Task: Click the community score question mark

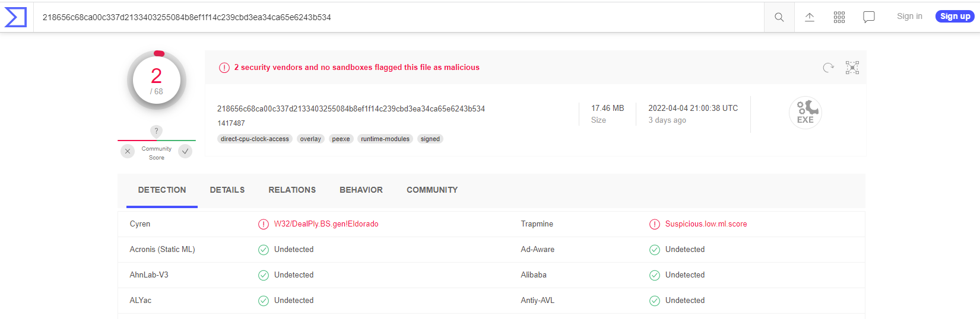Action: click(156, 131)
